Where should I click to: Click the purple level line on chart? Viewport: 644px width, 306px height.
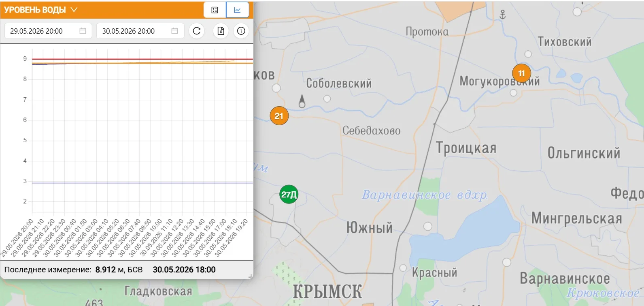(x=142, y=183)
